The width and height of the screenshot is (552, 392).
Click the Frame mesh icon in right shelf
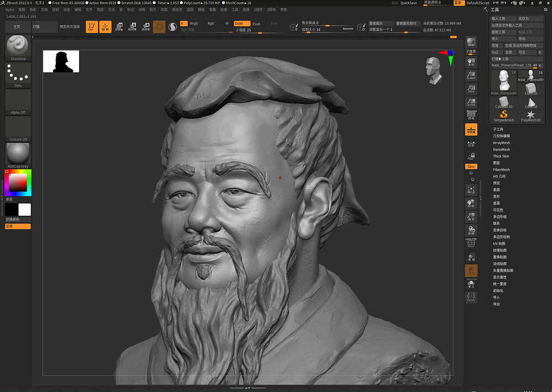pos(471,190)
